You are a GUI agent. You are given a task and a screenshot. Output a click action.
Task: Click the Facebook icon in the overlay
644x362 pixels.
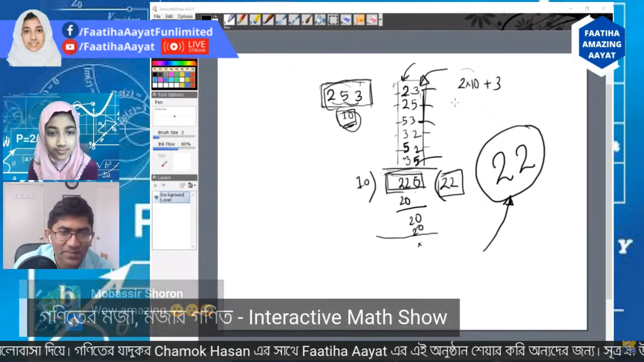click(70, 31)
